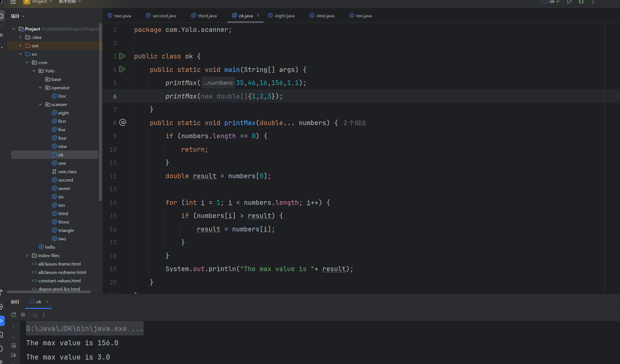This screenshot has height=364, width=620.
Task: Collapse the Yolo package
Action: 34,71
